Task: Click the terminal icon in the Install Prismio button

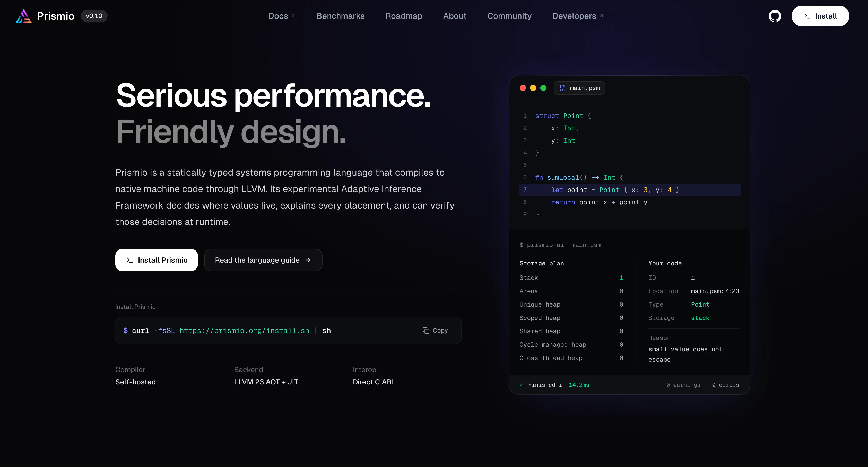Action: 129,260
